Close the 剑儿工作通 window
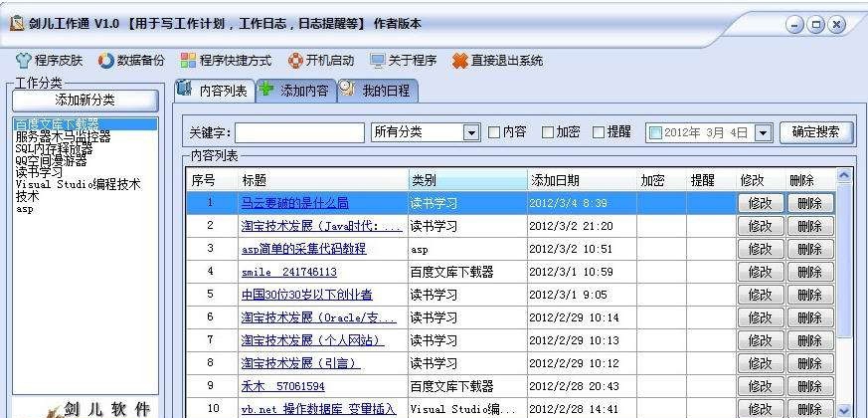Image resolution: width=868 pixels, height=418 pixels. tap(836, 25)
